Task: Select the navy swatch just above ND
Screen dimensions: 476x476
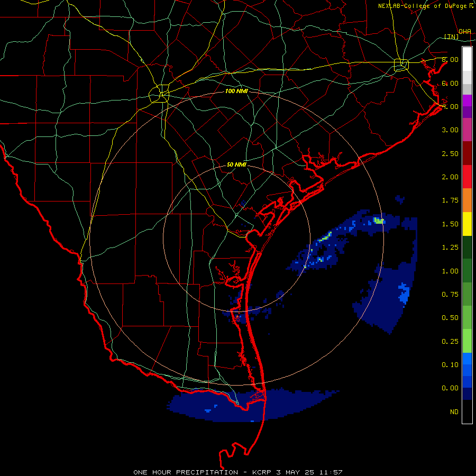Action: [x=467, y=393]
